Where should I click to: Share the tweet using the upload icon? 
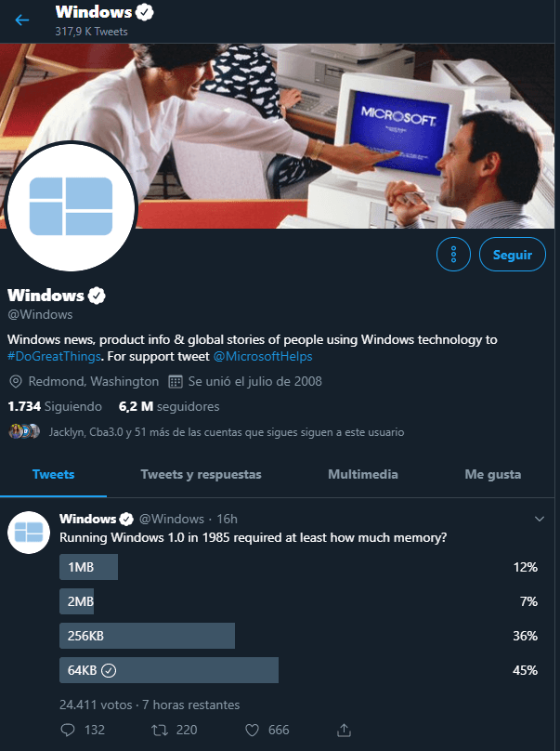(x=345, y=730)
